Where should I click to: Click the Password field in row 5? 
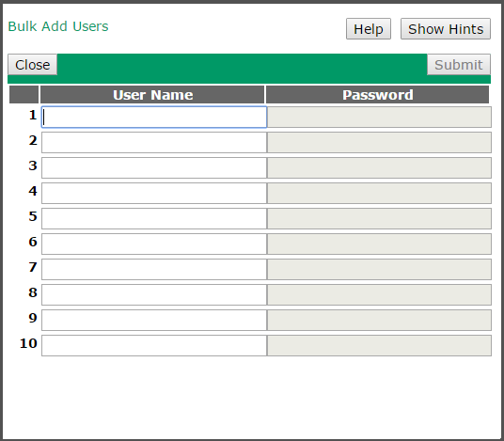coord(379,218)
